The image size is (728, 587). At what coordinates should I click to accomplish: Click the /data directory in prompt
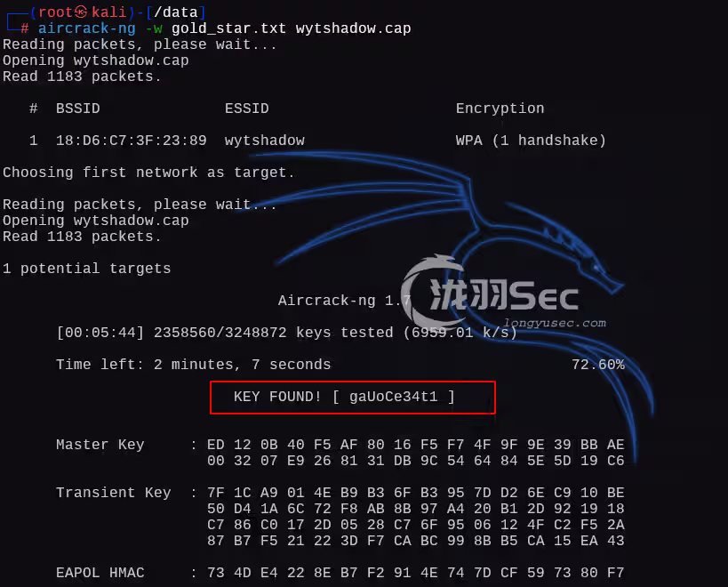click(x=176, y=12)
